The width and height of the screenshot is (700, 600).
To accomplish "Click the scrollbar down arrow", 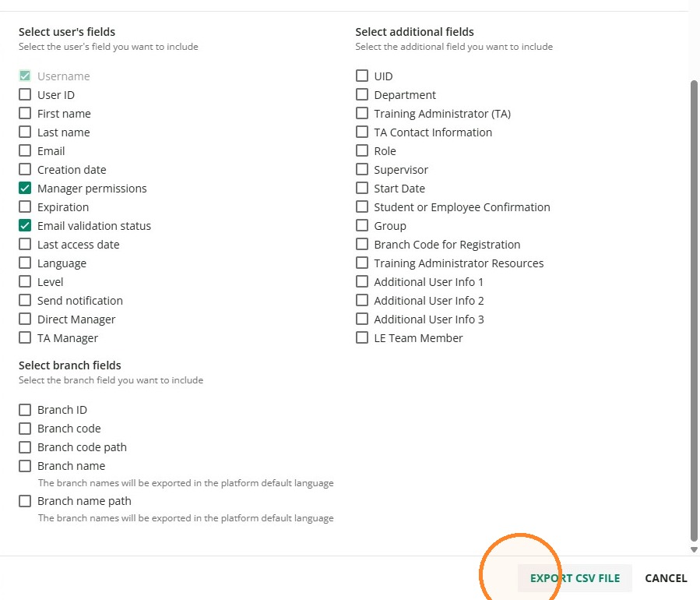I will click(694, 550).
